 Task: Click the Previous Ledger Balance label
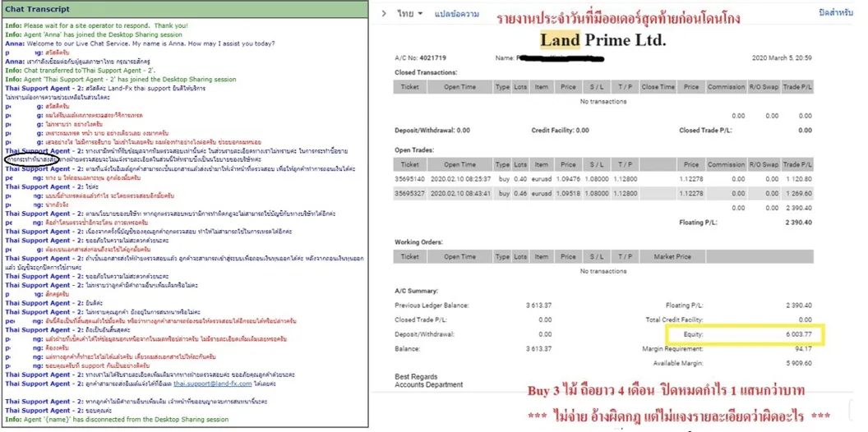point(432,306)
